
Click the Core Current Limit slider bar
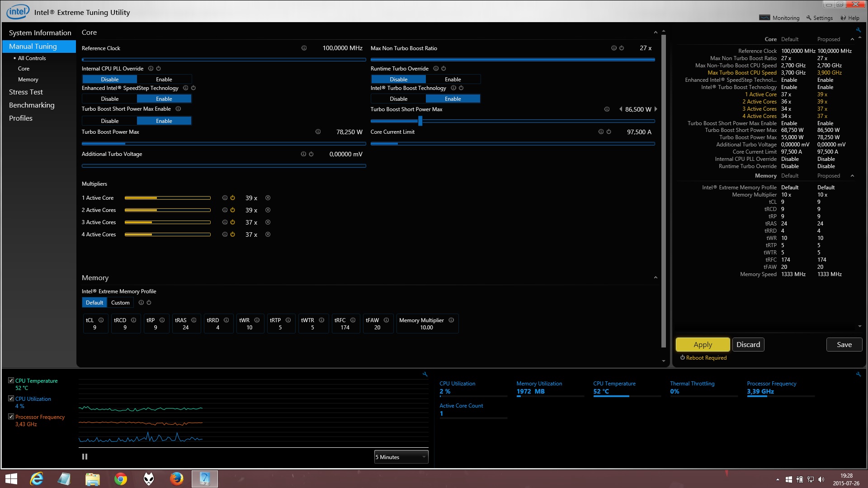point(513,144)
